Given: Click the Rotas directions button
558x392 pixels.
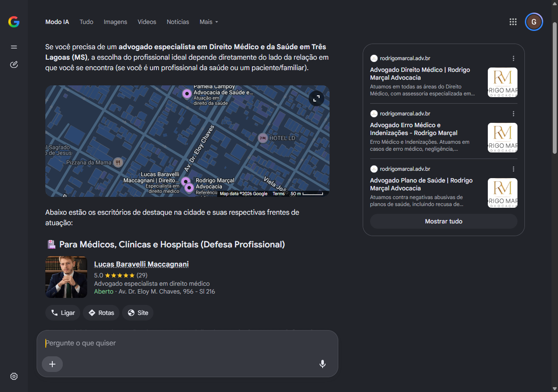Looking at the screenshot, I should tap(101, 313).
